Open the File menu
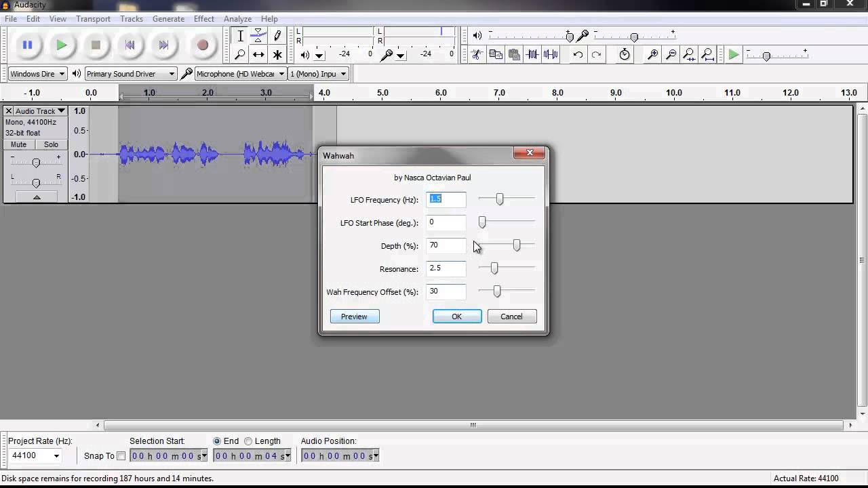Screen dimensions: 868x488 (11, 19)
